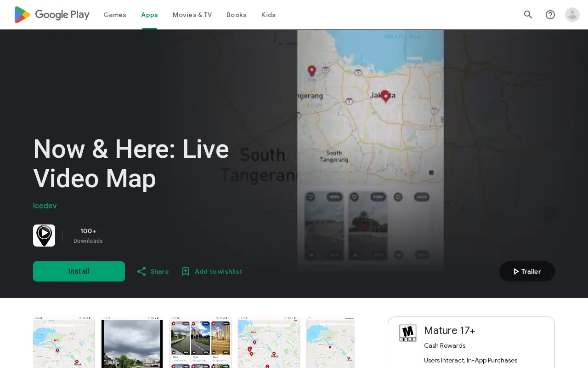
Task: Open the fifth partially visible screenshot
Action: coord(331,342)
